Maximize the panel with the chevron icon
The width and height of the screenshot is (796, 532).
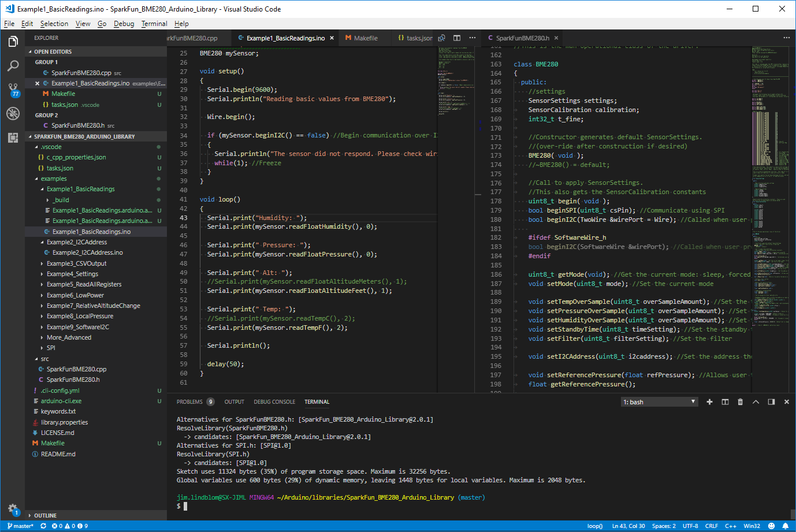click(755, 401)
